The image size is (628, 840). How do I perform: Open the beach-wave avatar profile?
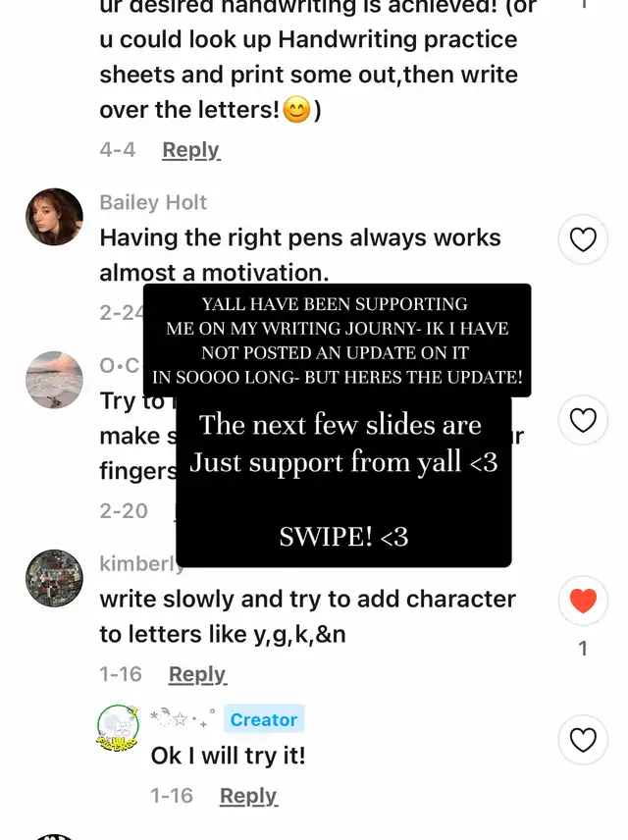(x=54, y=380)
